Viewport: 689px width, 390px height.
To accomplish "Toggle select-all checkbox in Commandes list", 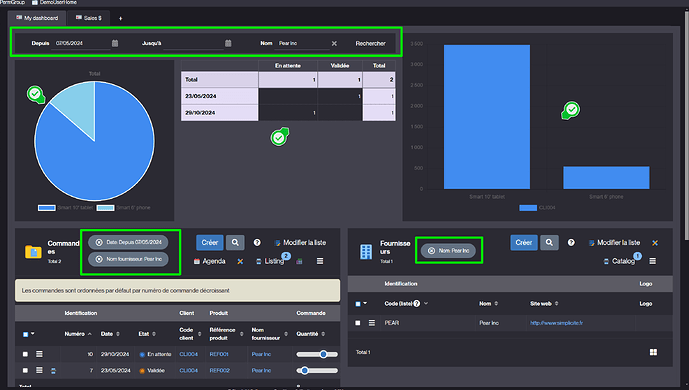I will point(25,334).
